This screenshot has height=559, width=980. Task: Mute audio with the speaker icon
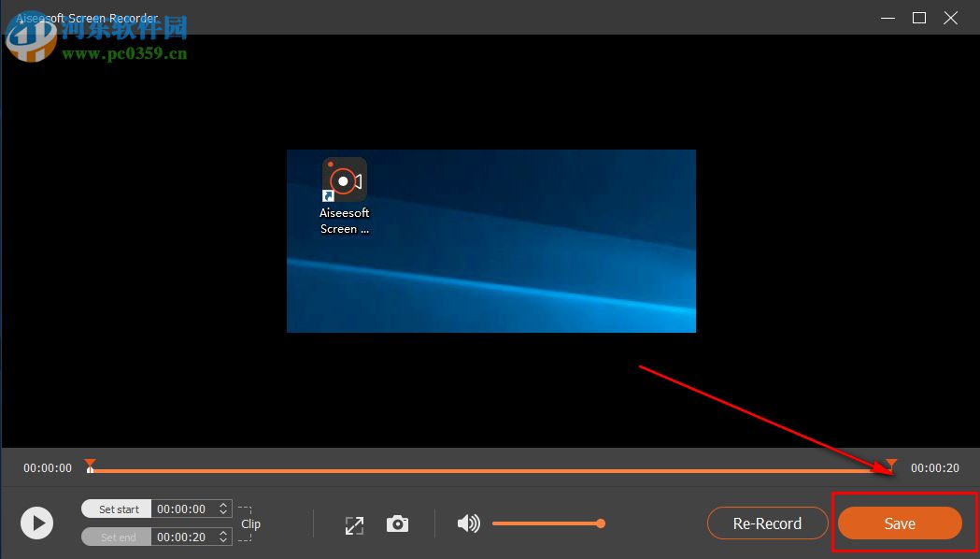[468, 523]
